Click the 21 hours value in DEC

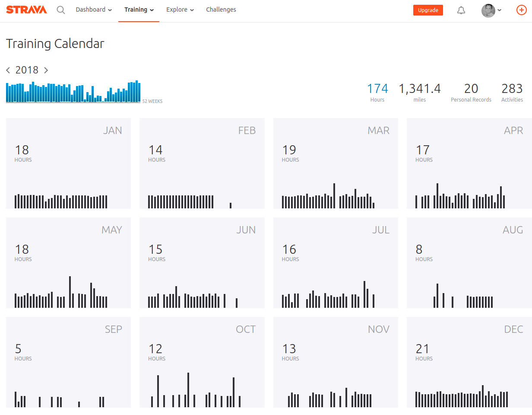tap(422, 349)
